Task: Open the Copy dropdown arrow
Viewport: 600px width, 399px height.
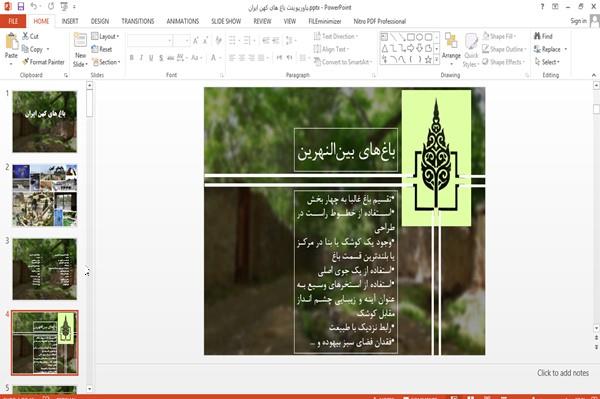Action: pos(48,49)
